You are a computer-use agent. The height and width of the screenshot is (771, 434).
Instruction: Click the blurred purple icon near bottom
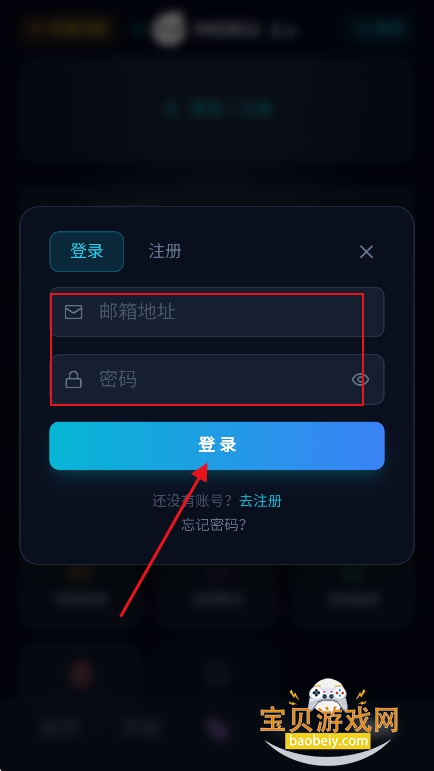tap(217, 730)
